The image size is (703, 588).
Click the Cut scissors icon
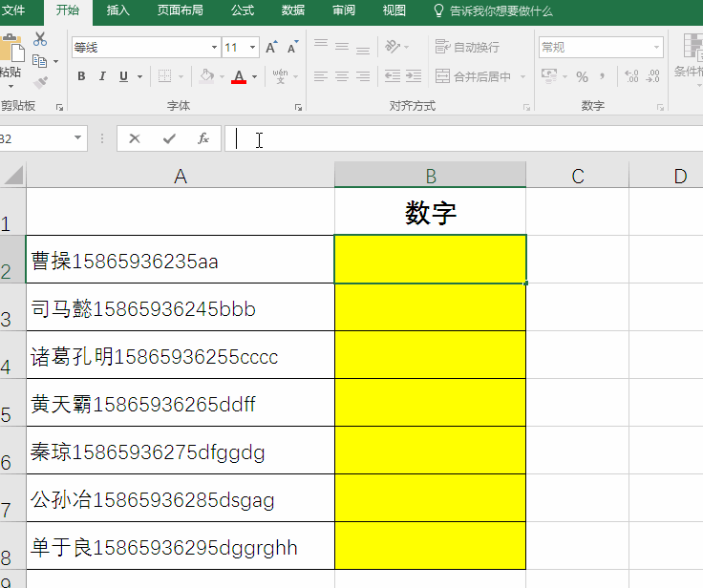(40, 40)
